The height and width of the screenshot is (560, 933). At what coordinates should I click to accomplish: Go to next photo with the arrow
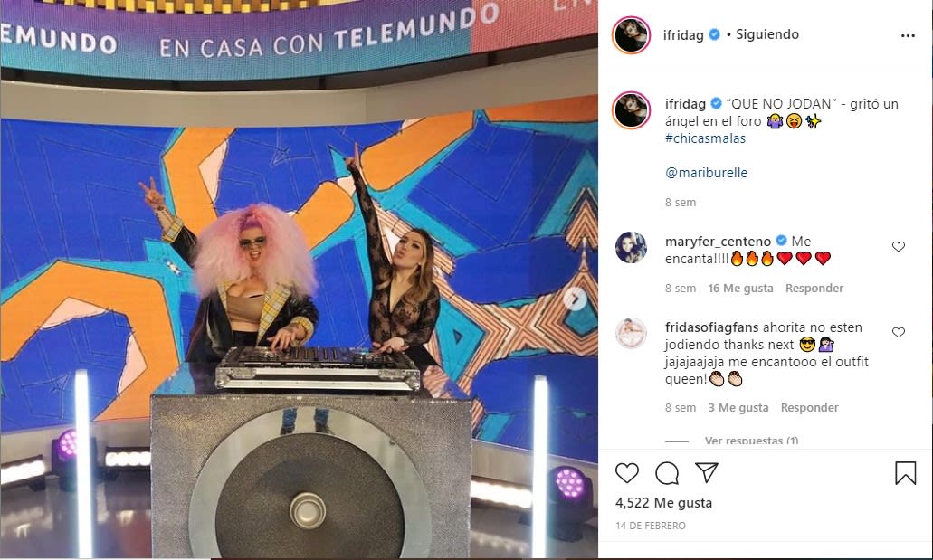click(575, 299)
